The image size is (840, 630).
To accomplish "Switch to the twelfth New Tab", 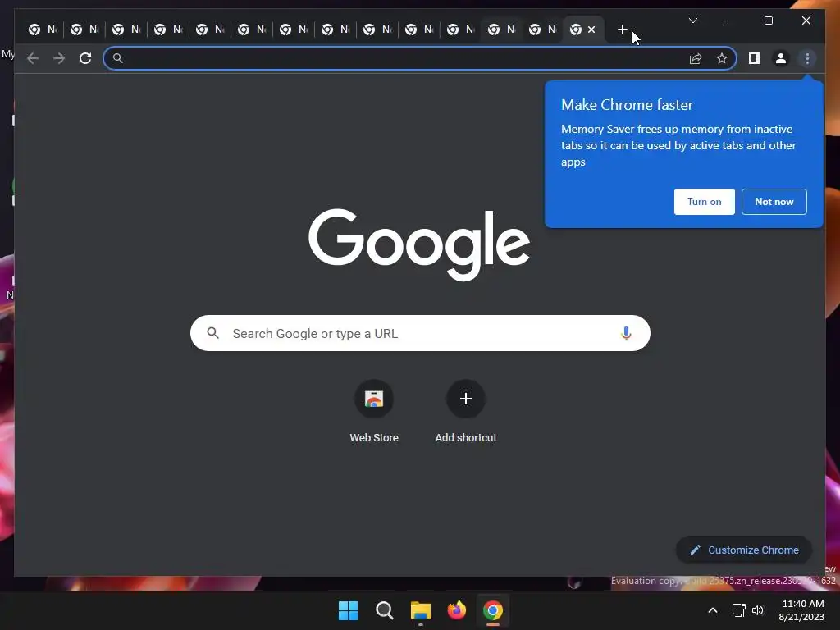I will [x=502, y=30].
